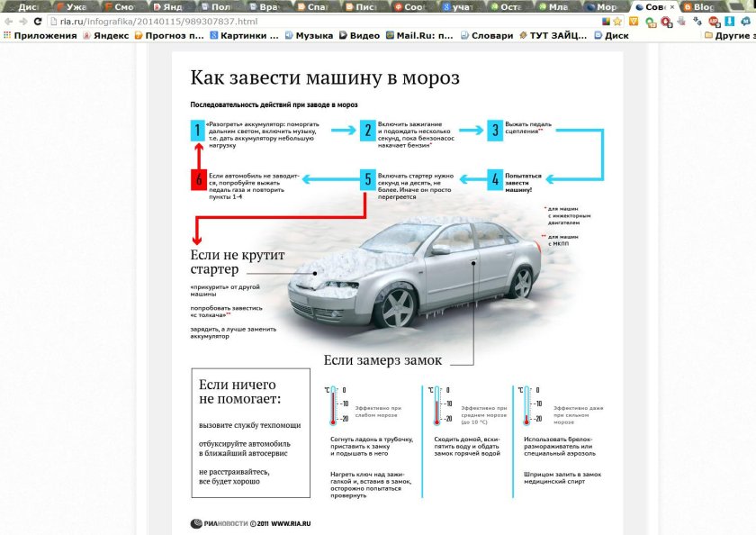Open the 'Словари' bookmark
The height and width of the screenshot is (535, 756).
coord(487,36)
